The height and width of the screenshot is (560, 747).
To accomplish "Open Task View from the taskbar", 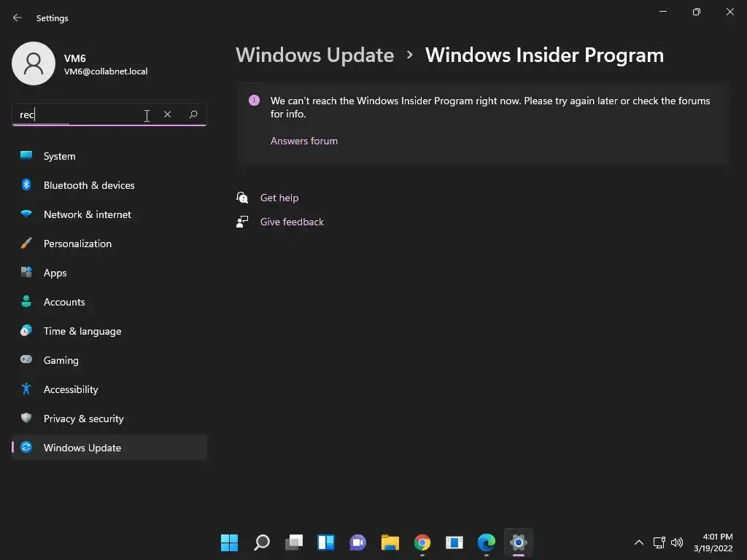I will pos(294,542).
